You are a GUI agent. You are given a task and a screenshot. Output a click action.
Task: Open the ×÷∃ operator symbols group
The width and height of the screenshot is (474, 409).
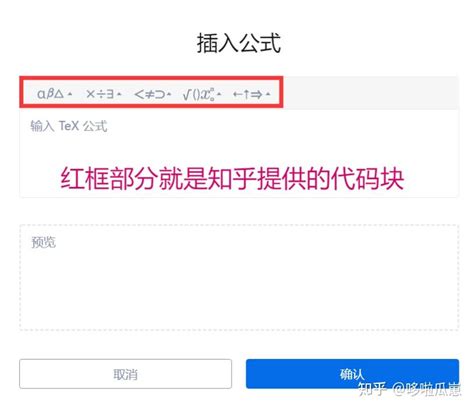[x=103, y=94]
